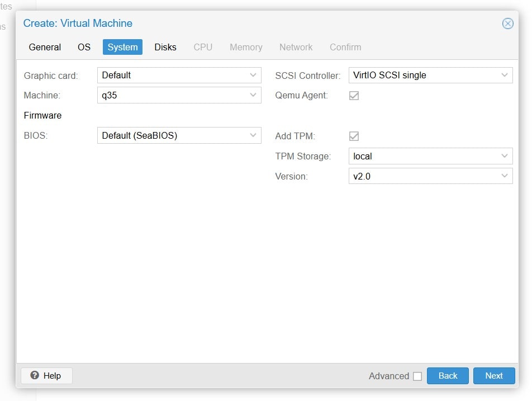Expand the BIOS dropdown arrow

[253, 135]
